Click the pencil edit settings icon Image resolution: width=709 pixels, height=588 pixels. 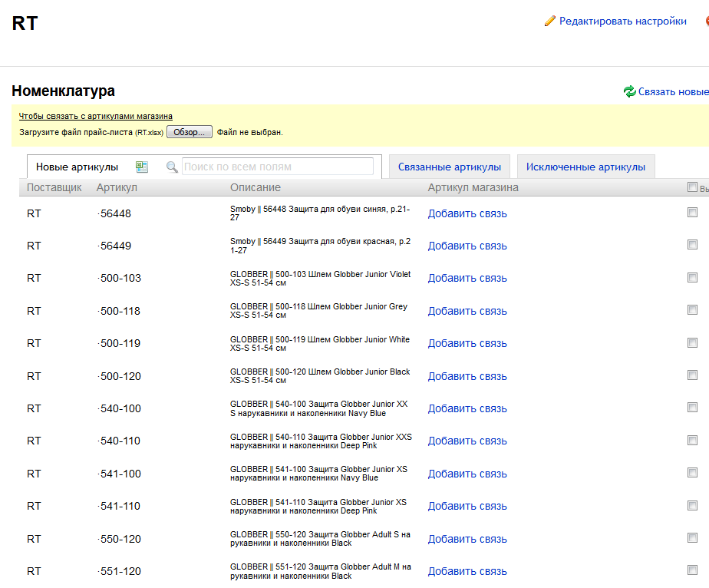tap(550, 21)
